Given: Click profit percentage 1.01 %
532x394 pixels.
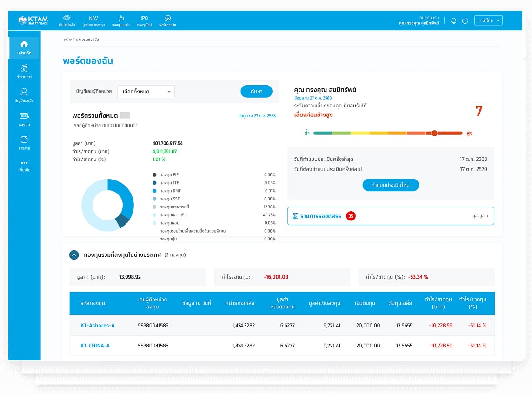Looking at the screenshot, I should click(159, 159).
